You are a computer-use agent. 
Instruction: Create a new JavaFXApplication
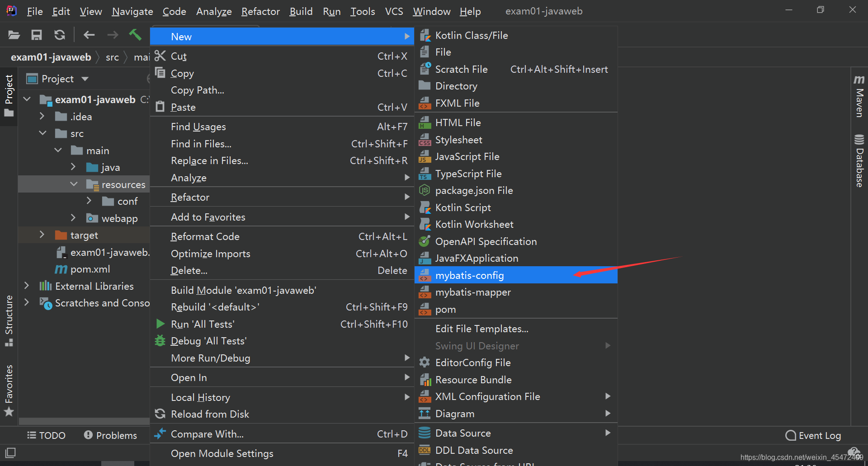point(516,258)
